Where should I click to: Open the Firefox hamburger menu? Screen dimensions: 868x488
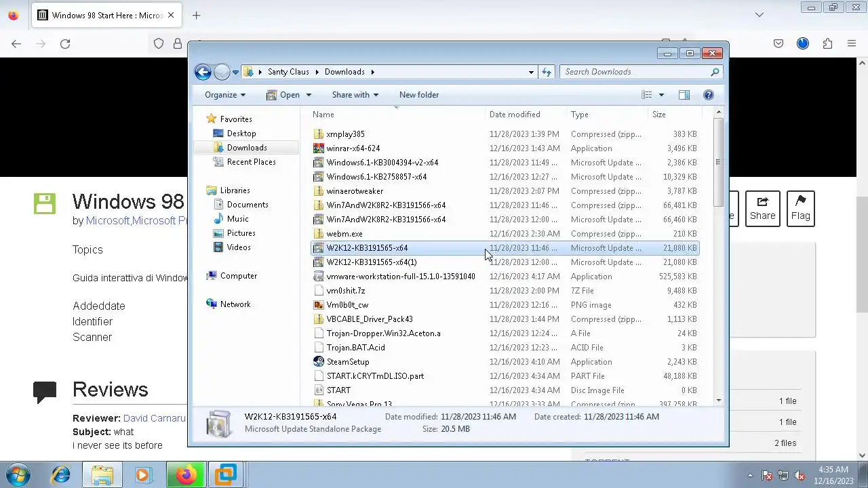852,43
